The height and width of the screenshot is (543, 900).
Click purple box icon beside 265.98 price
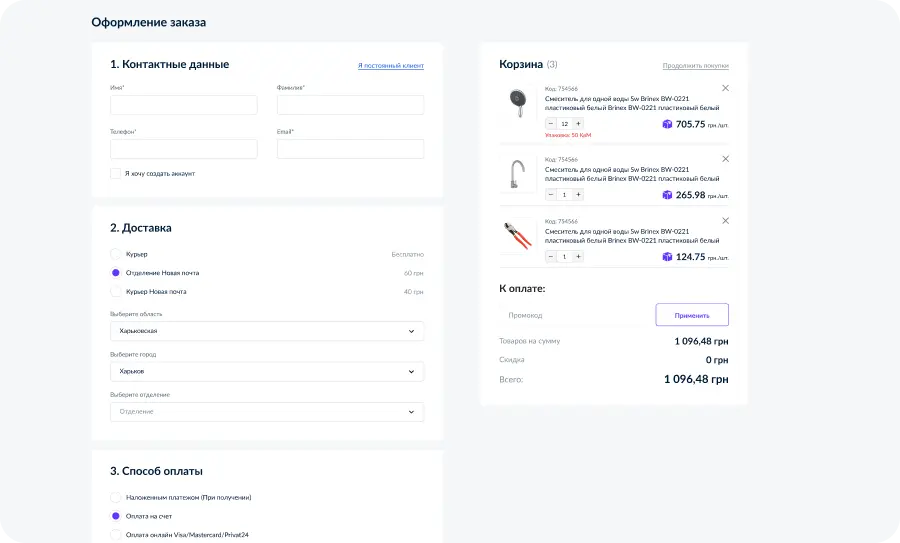667,195
